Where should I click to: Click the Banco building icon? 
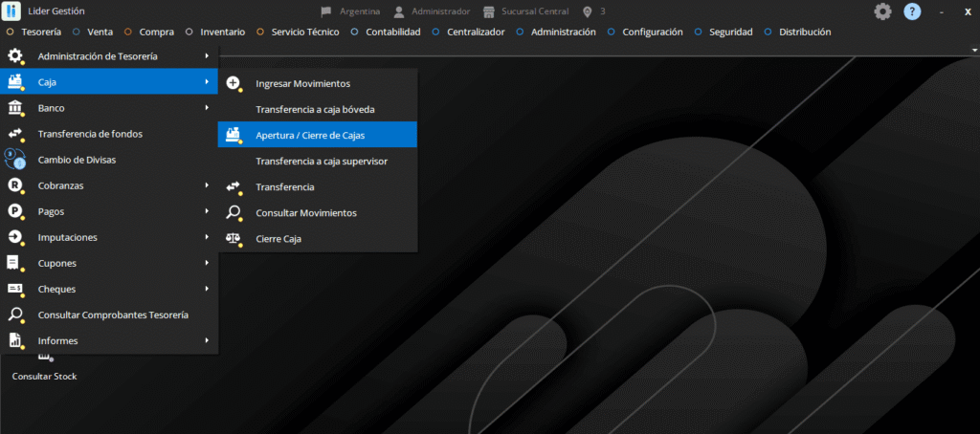click(15, 108)
